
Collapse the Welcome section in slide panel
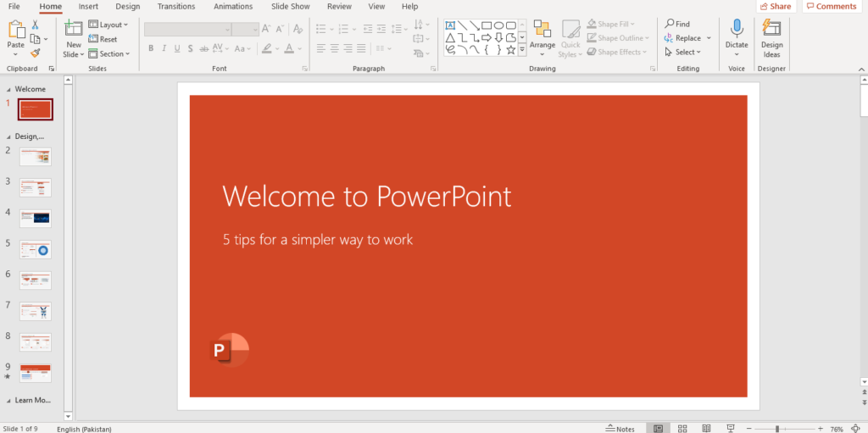(9, 89)
